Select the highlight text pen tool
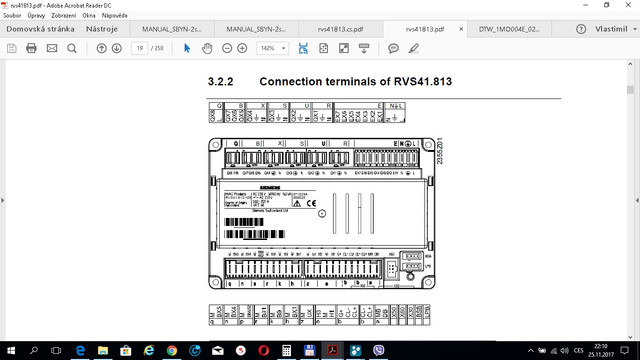640x360 pixels. click(x=413, y=48)
